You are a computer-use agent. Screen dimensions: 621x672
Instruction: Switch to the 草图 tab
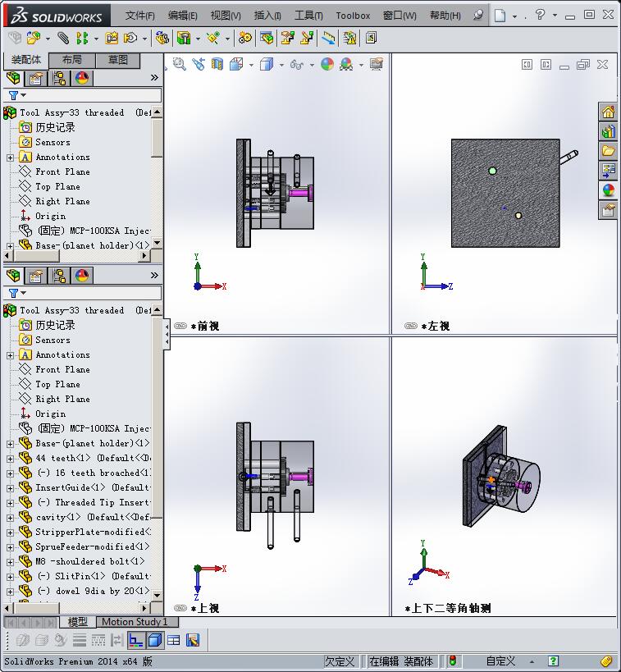(x=118, y=60)
